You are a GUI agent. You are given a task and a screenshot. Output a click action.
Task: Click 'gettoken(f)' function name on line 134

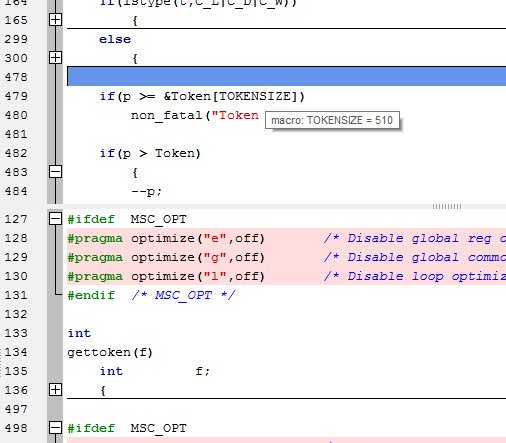pyautogui.click(x=110, y=352)
